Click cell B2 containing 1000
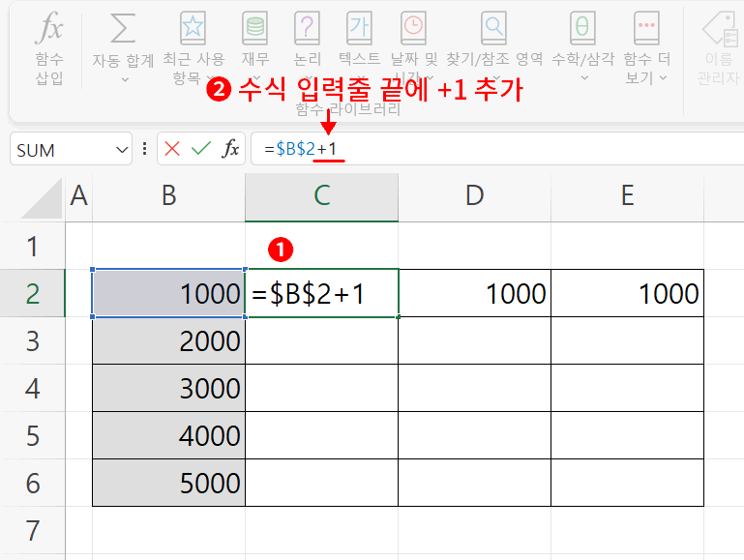The image size is (744, 560). click(169, 293)
